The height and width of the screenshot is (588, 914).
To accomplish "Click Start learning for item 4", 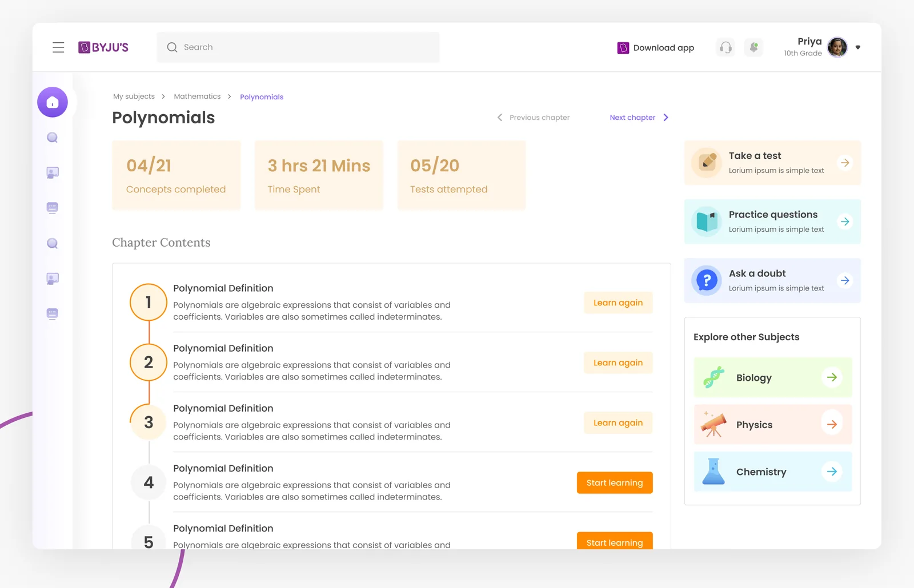I will pyautogui.click(x=615, y=483).
